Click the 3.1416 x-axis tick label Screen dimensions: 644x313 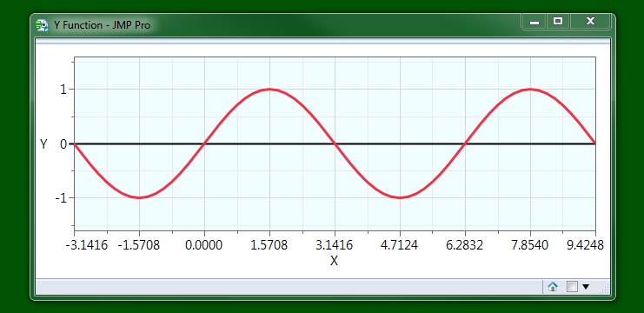[x=335, y=246]
